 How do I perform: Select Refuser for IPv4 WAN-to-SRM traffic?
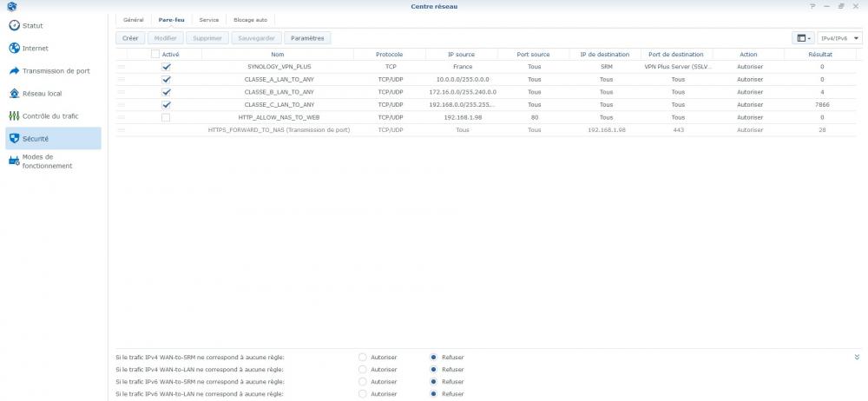click(x=433, y=358)
